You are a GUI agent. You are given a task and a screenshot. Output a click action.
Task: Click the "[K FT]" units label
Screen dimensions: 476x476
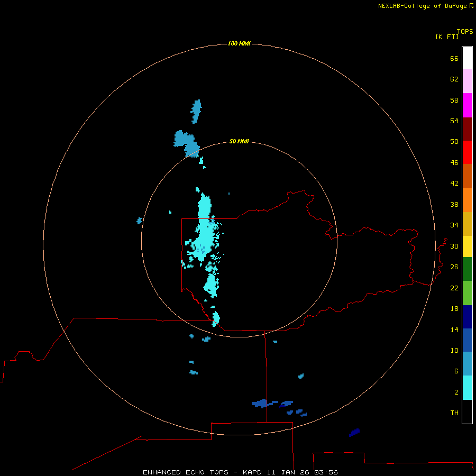point(447,36)
